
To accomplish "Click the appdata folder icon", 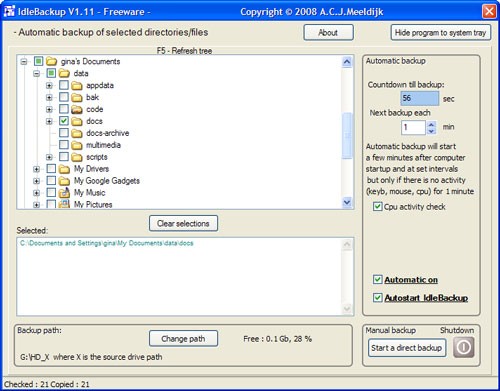I will (x=77, y=85).
